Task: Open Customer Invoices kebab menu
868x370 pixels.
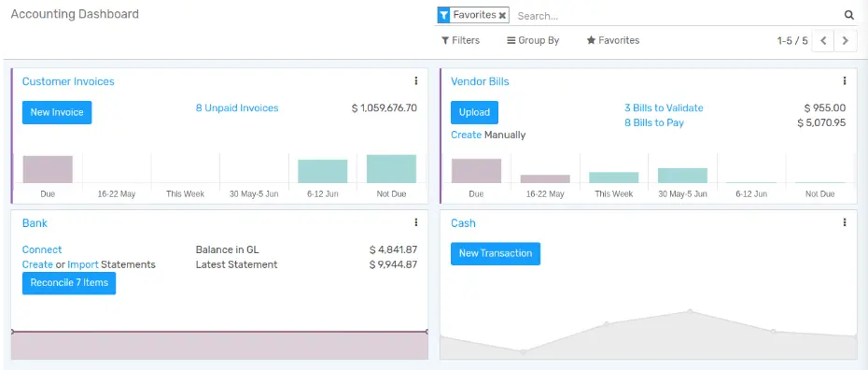Action: (415, 81)
